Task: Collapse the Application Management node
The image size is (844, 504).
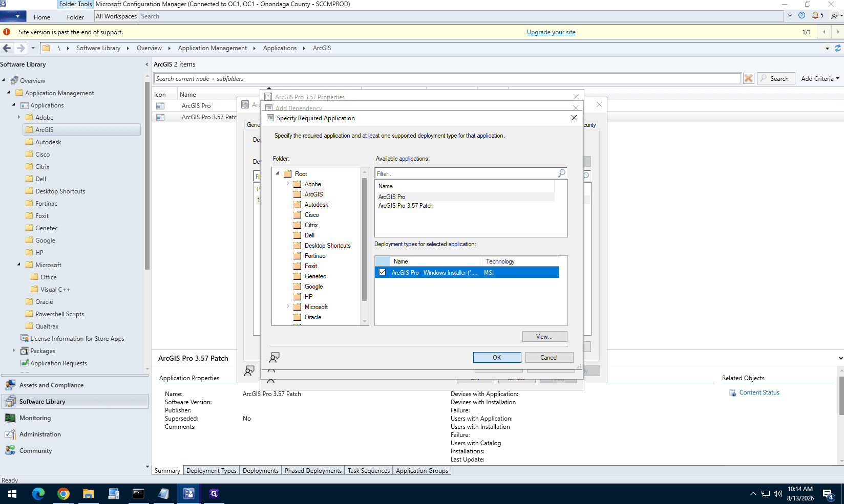Action: (9, 93)
